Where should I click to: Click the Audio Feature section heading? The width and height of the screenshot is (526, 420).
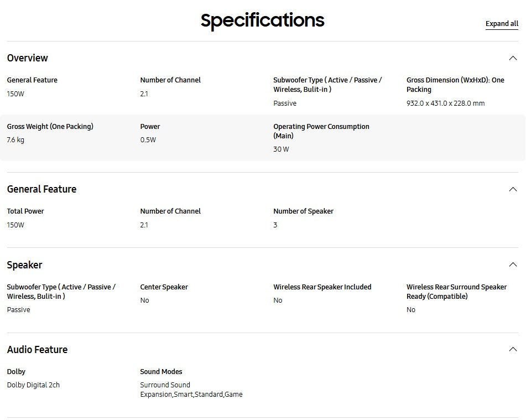[37, 350]
